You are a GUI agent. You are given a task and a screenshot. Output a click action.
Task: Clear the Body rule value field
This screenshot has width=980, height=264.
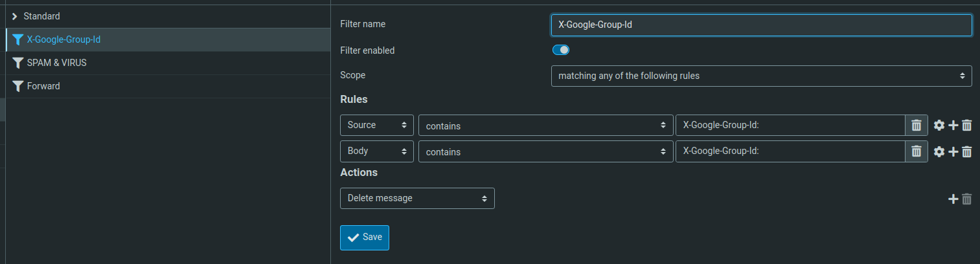pos(916,151)
